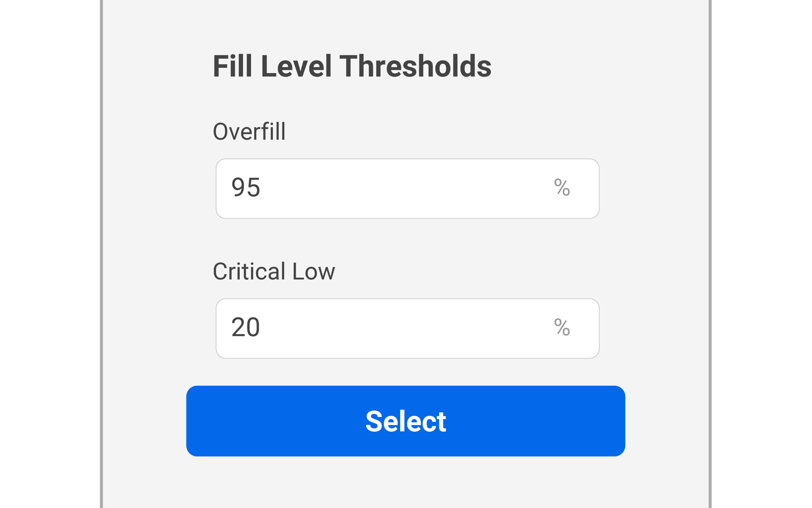Place cursor on the 95 value
This screenshot has width=812, height=508.
pyautogui.click(x=246, y=188)
